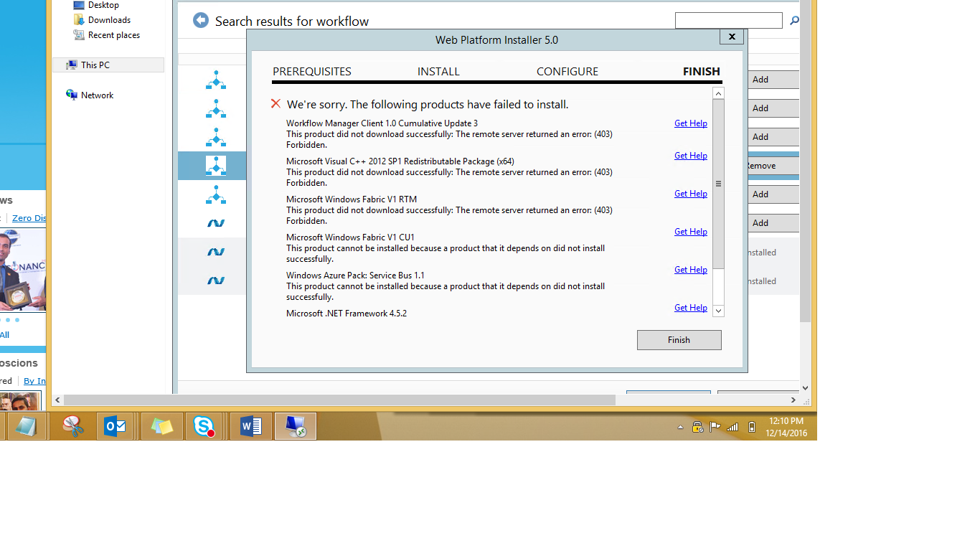Open Outlook from the taskbar

point(116,426)
